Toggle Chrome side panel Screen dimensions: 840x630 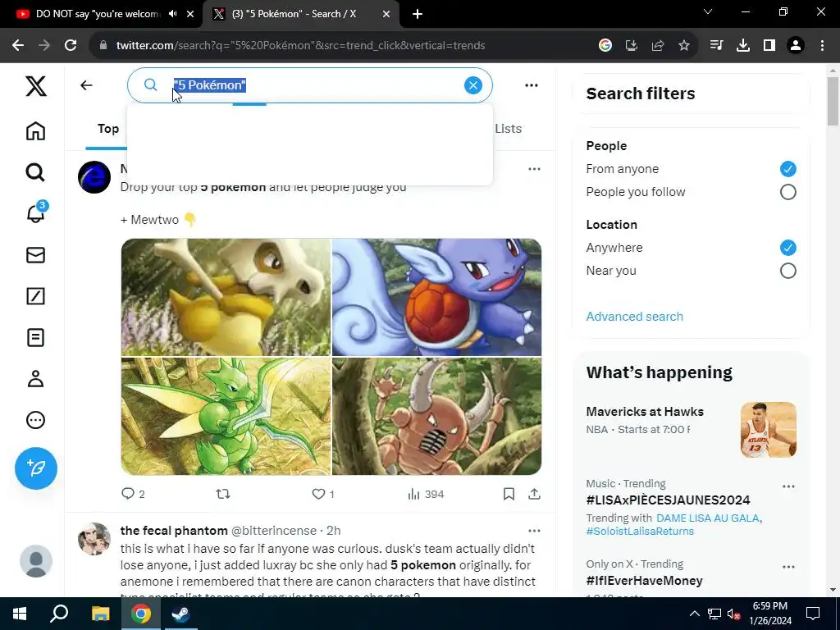(769, 46)
